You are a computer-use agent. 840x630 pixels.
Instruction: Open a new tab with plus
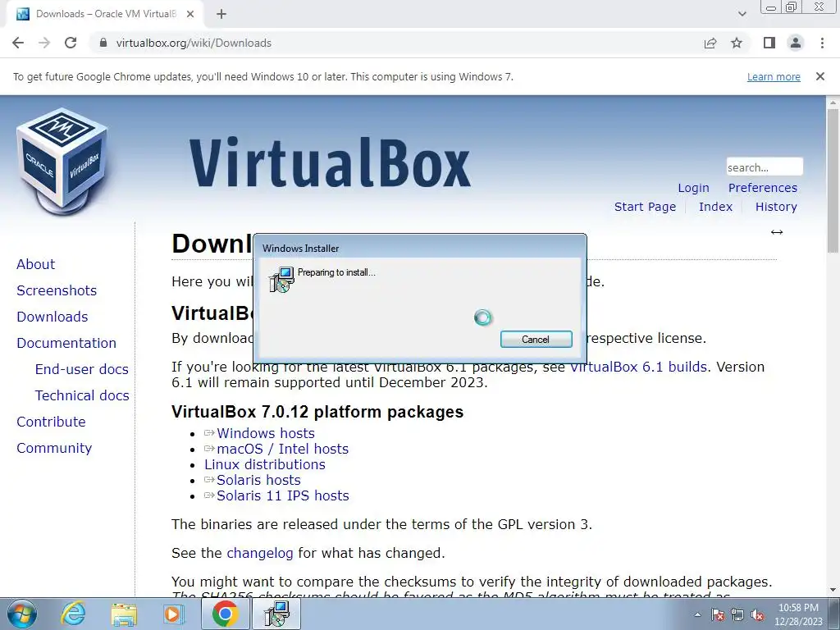click(x=221, y=14)
